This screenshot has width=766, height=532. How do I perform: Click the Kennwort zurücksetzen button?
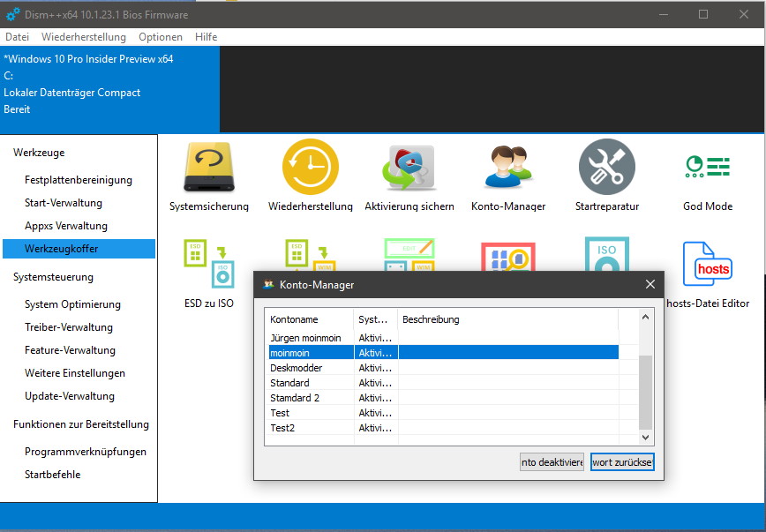coord(622,462)
